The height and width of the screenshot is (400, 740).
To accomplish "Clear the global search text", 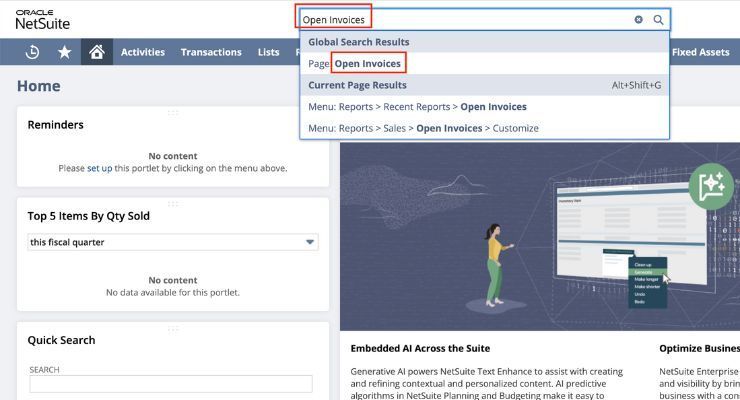I will point(638,20).
